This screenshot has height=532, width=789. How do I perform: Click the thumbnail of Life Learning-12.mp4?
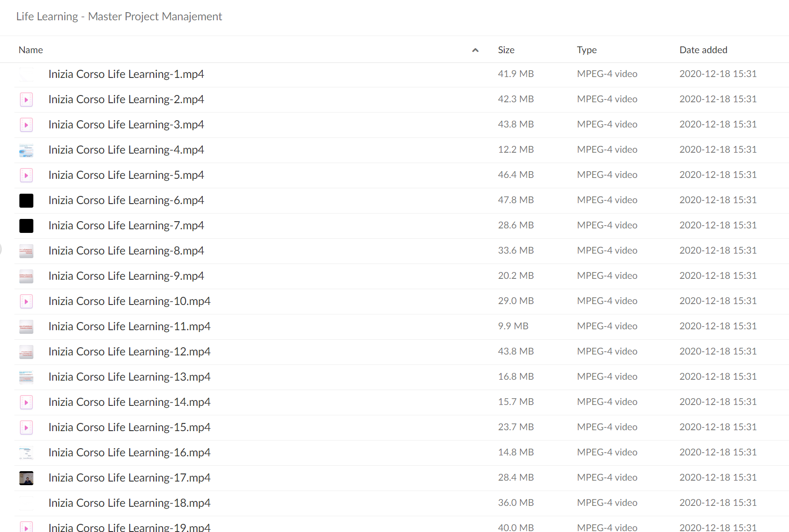click(x=26, y=352)
